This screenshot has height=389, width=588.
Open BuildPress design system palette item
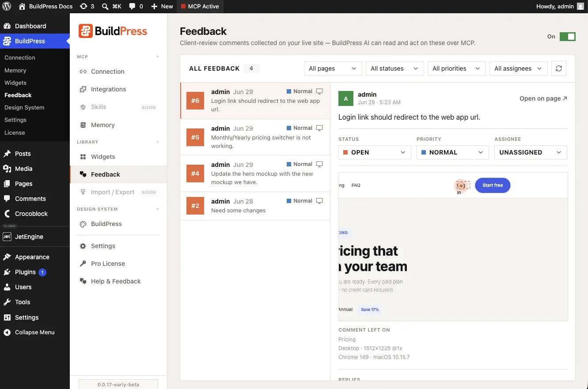(x=118, y=224)
